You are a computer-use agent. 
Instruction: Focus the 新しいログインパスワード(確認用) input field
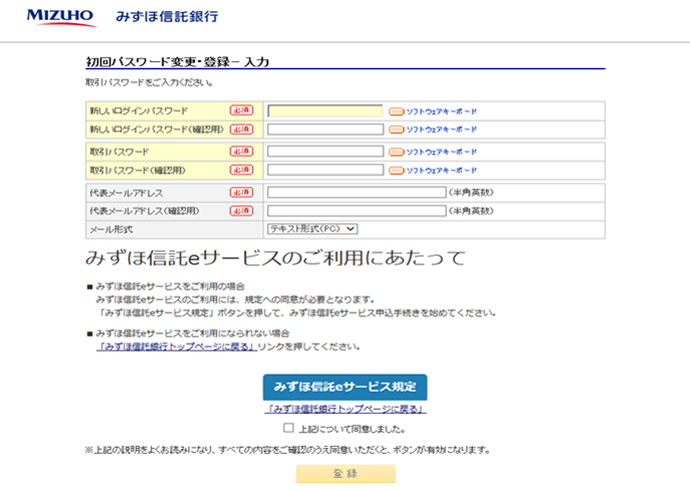pyautogui.click(x=325, y=129)
